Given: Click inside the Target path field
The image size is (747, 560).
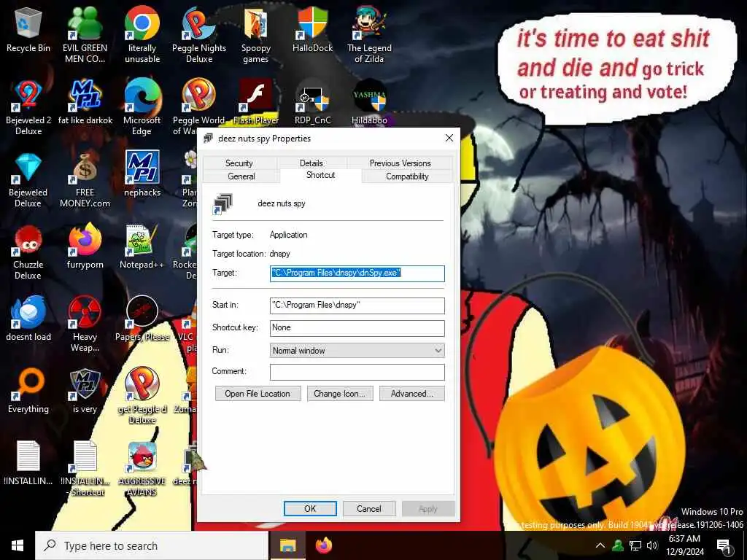Looking at the screenshot, I should pyautogui.click(x=357, y=273).
